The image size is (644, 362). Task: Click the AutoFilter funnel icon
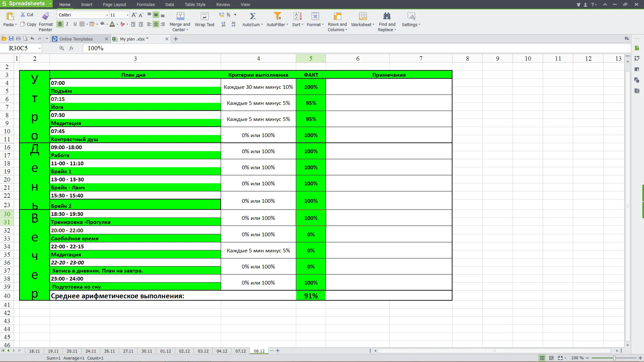[x=277, y=16]
